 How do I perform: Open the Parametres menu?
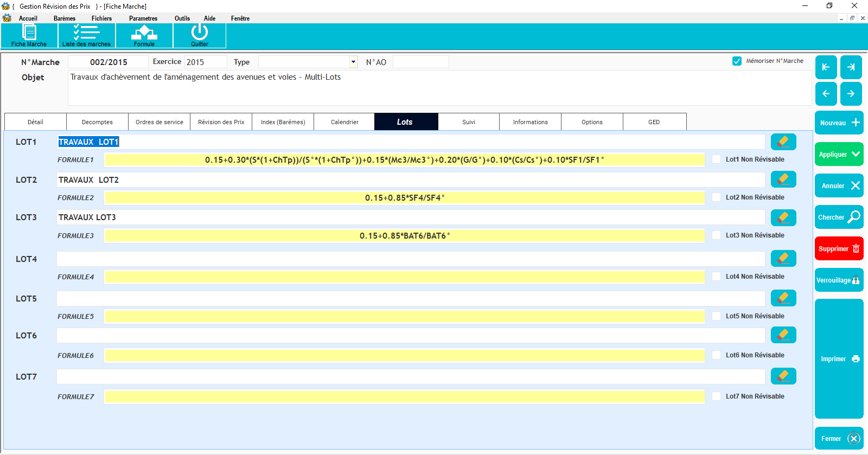(x=143, y=18)
